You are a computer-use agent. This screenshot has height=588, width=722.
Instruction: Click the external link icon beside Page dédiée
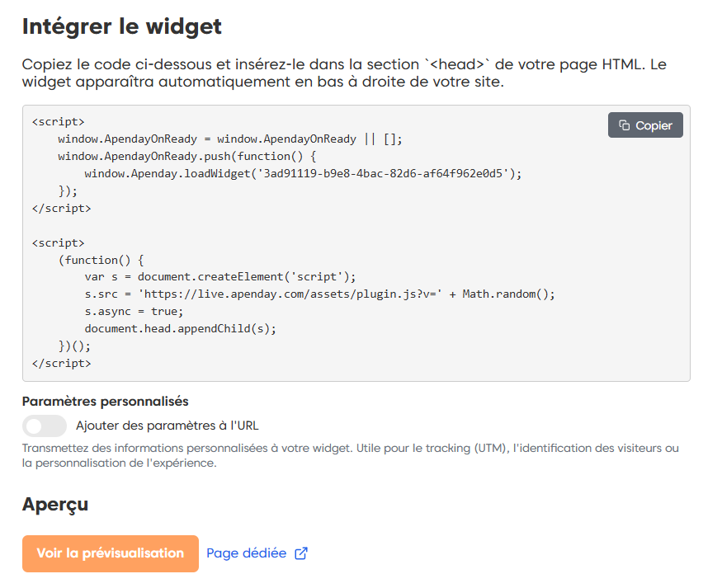tap(301, 553)
